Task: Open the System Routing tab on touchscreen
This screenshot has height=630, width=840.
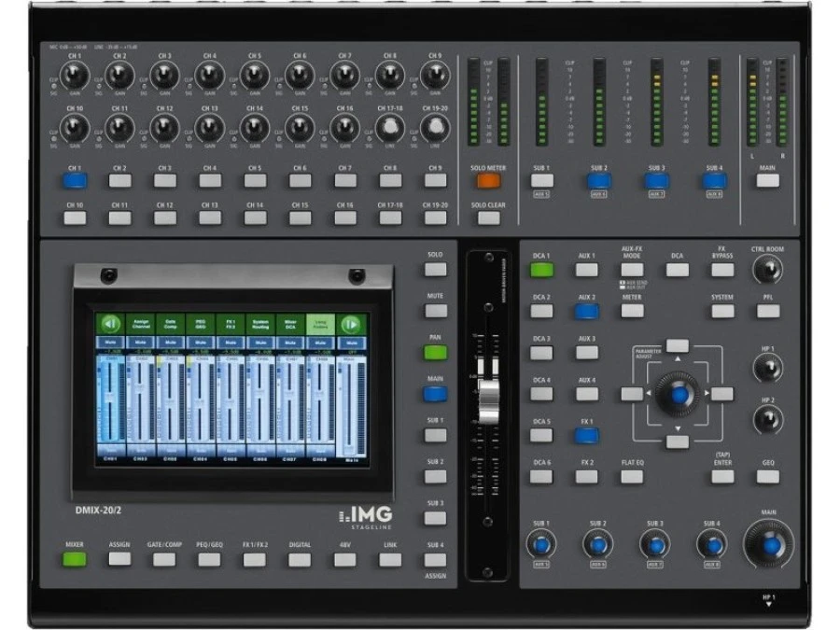Action: tap(261, 325)
